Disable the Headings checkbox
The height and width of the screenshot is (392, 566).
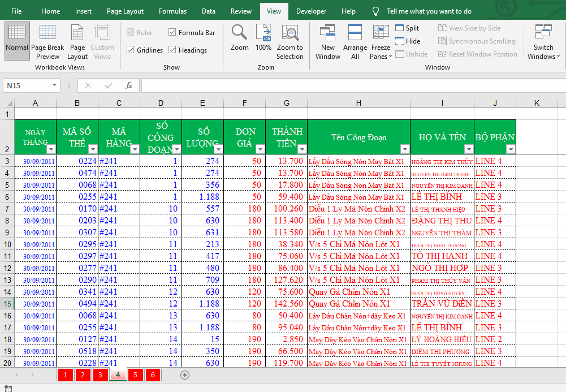click(x=172, y=50)
